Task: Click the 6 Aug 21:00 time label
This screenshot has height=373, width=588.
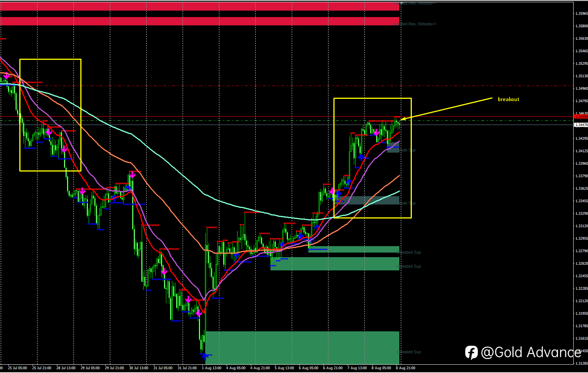Action: [x=333, y=368]
